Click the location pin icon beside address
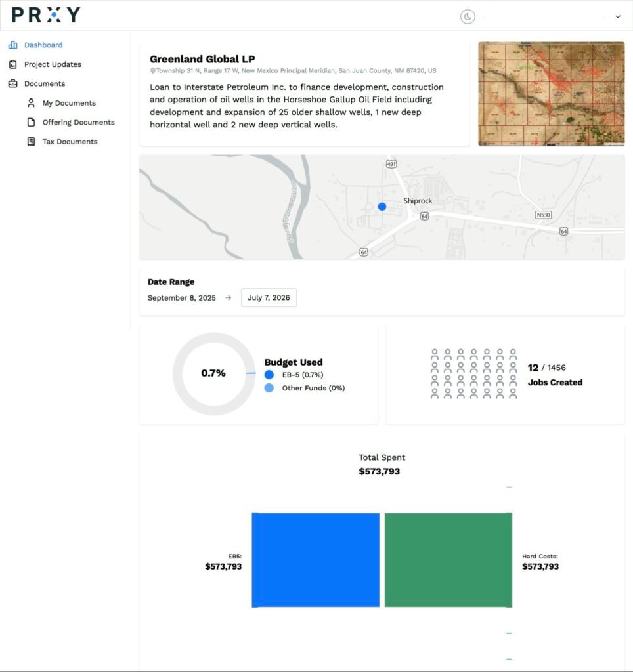Screen dimensions: 633x672 pyautogui.click(x=153, y=71)
